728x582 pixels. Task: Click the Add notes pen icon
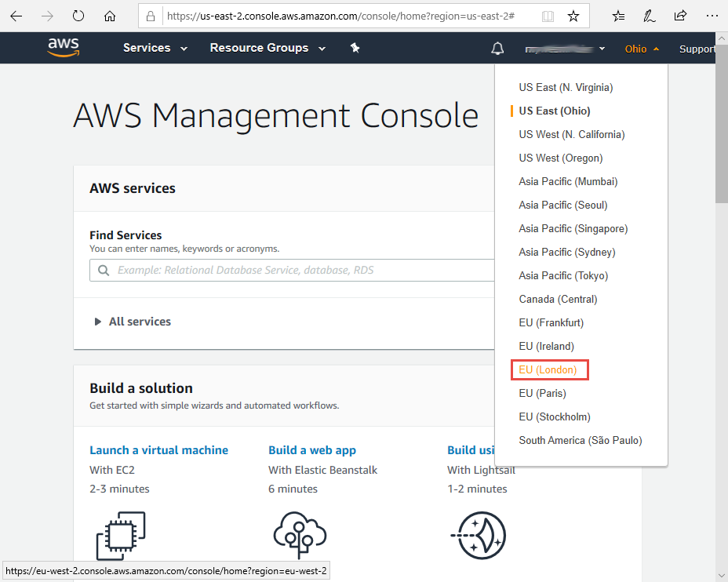click(x=649, y=16)
